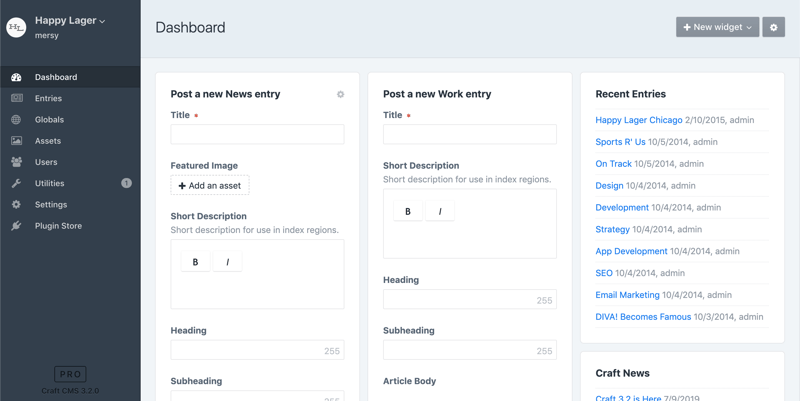Click the Assets image icon

point(16,141)
